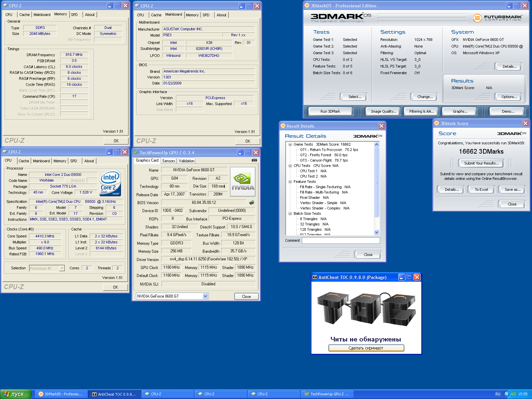Image resolution: width=532 pixels, height=399 pixels.
Task: Select AntiCheat TOC taskbar item
Action: tap(115, 394)
